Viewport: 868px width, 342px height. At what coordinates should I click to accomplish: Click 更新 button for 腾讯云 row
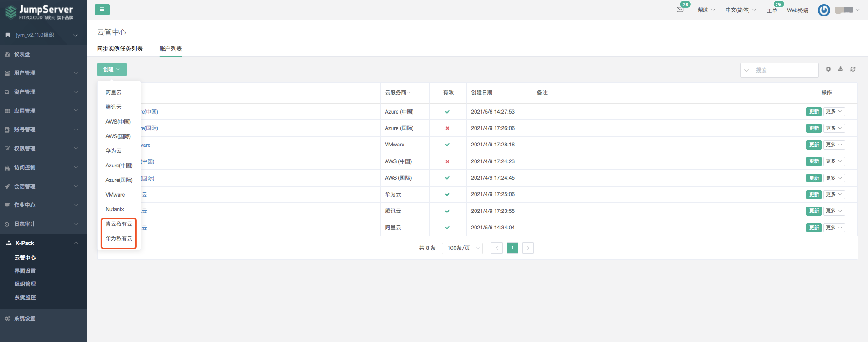pyautogui.click(x=814, y=211)
